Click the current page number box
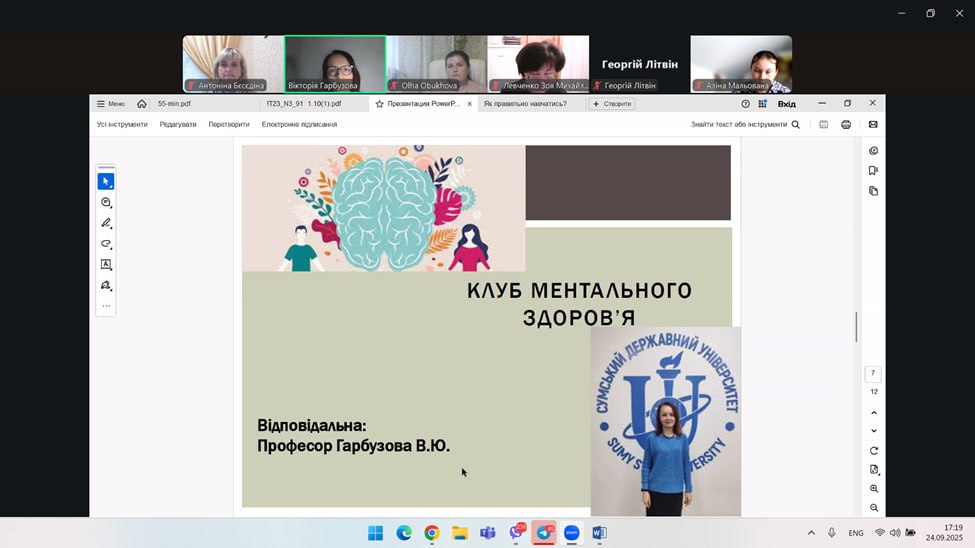 [x=873, y=373]
